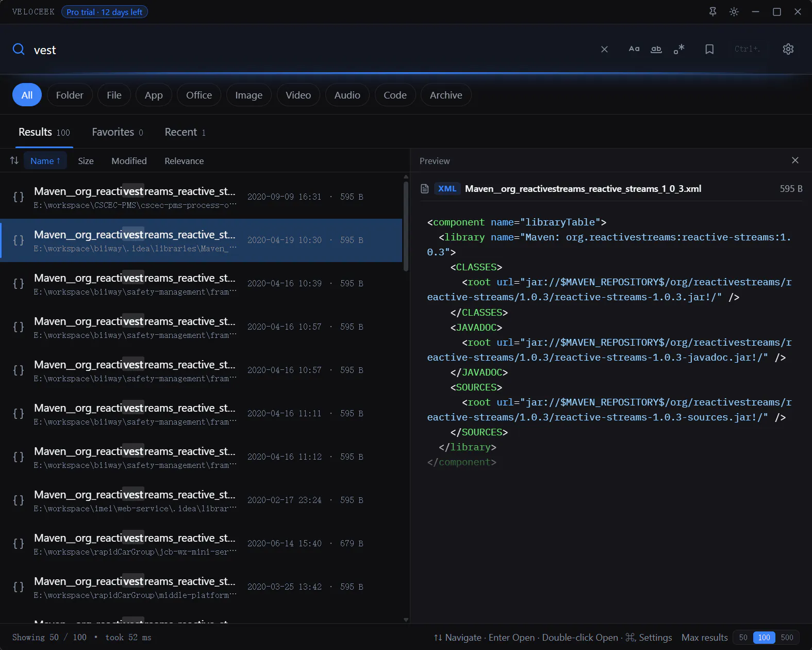
Task: Filter results by Image
Action: (248, 95)
